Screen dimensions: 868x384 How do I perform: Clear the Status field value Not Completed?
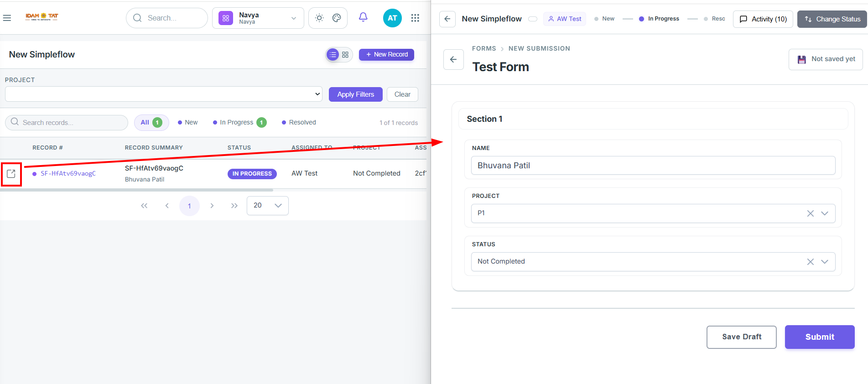click(x=811, y=262)
